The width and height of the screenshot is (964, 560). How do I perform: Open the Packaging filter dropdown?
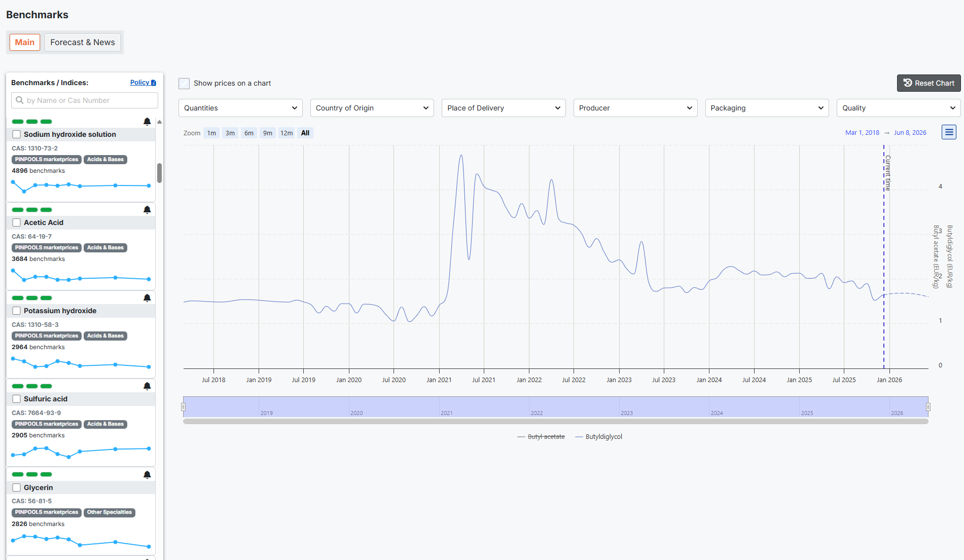[766, 108]
